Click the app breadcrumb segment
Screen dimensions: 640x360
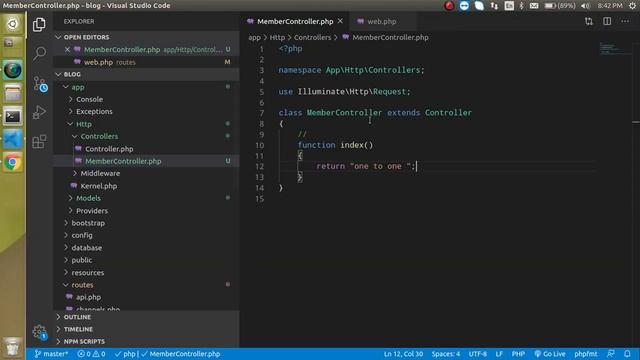254,37
